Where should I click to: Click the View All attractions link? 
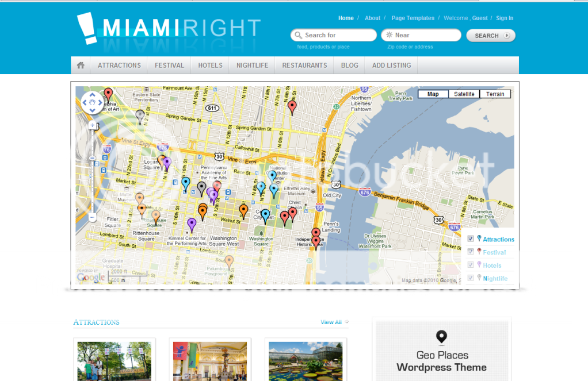[331, 322]
